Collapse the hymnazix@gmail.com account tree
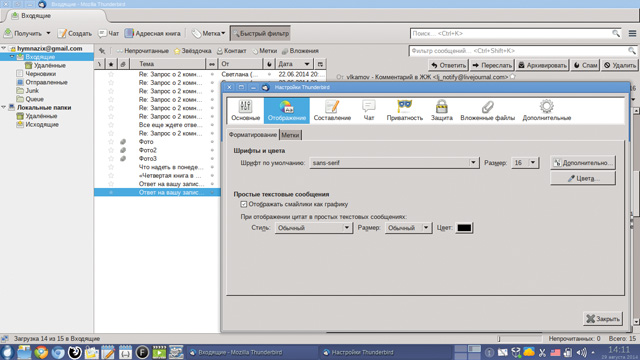The width and height of the screenshot is (640, 360). pos(4,49)
